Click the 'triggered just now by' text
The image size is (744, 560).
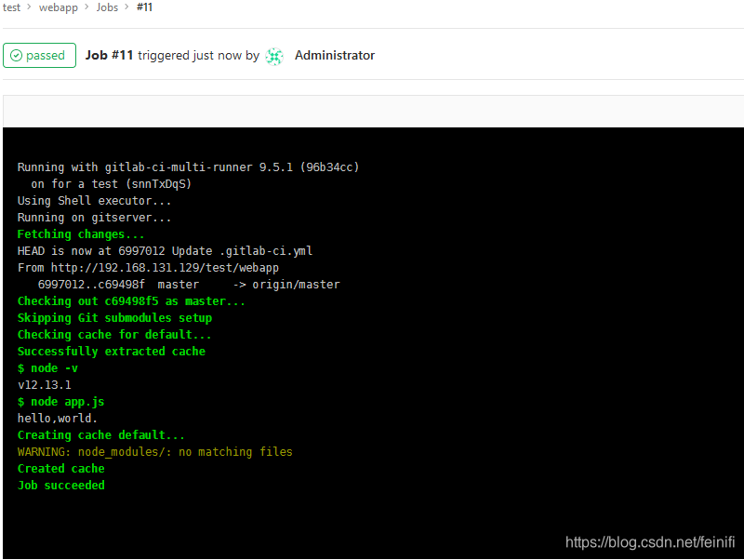[x=198, y=56]
